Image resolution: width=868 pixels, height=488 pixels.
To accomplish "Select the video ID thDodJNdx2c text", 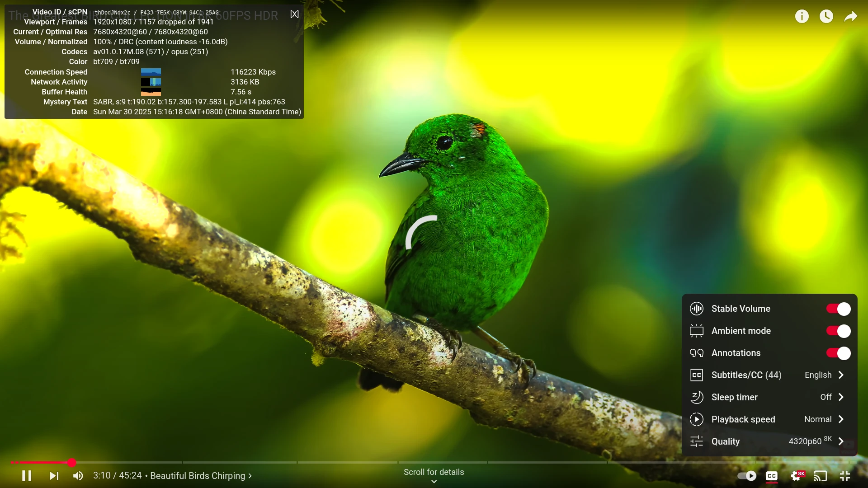I will click(x=112, y=13).
